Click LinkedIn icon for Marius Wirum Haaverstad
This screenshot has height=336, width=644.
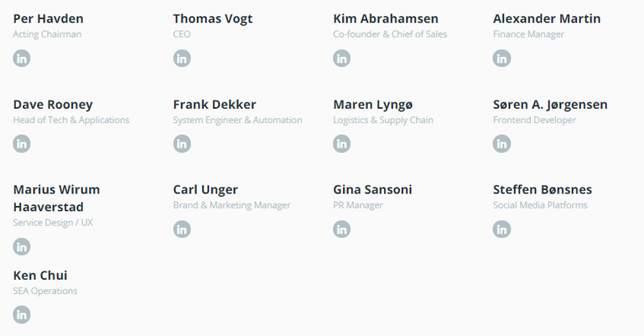pos(22,246)
